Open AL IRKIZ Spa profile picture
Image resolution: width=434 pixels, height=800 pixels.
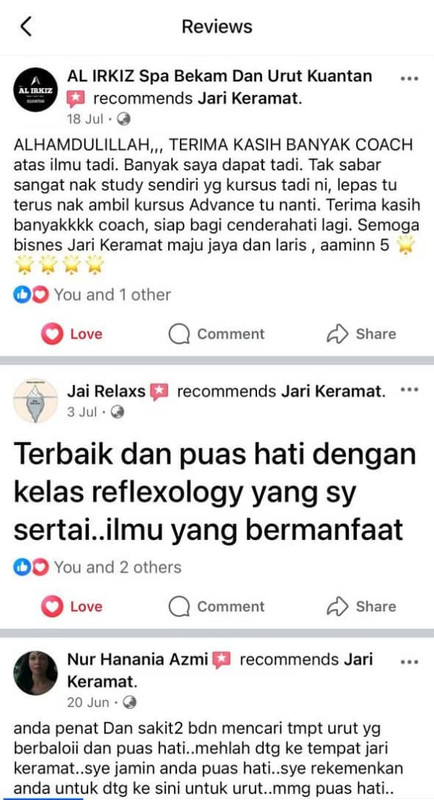pos(35,89)
